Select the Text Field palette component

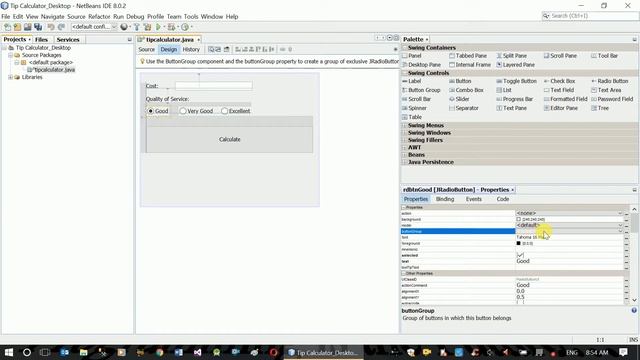[559, 90]
